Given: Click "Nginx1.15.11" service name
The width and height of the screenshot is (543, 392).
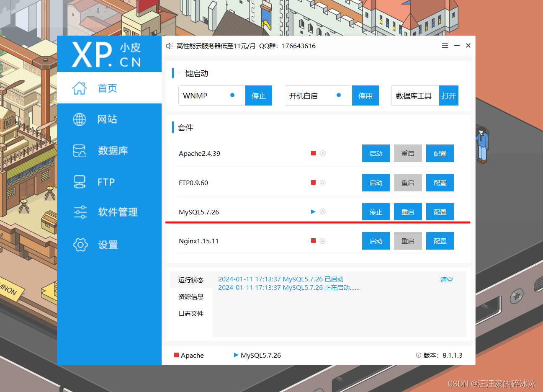Looking at the screenshot, I should [x=198, y=241].
